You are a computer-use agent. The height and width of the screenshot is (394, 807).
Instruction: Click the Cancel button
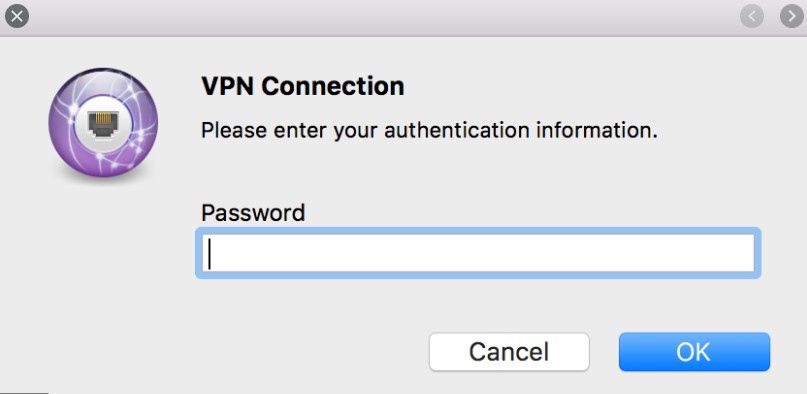[x=509, y=352]
